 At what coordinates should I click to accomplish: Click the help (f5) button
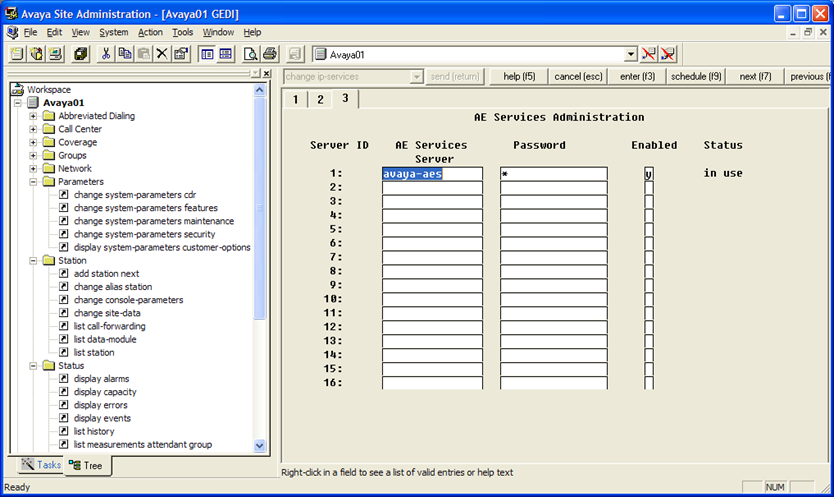(x=519, y=77)
